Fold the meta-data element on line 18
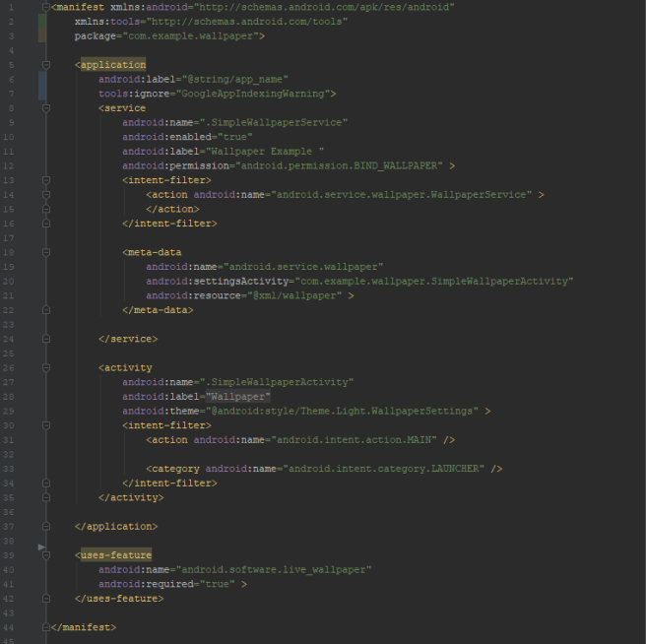Viewport: 646px width, 644px height. coord(46,252)
